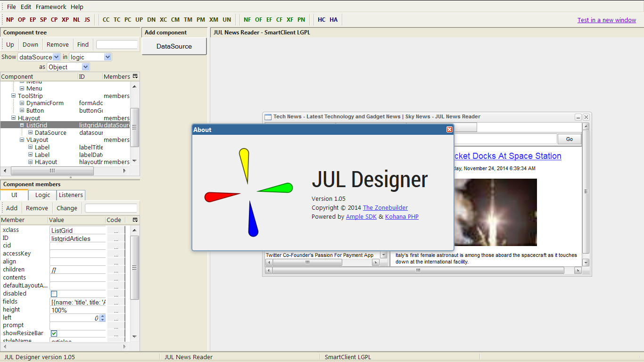644x362 pixels.
Task: Toggle the disabled checkbox
Action: click(54, 294)
